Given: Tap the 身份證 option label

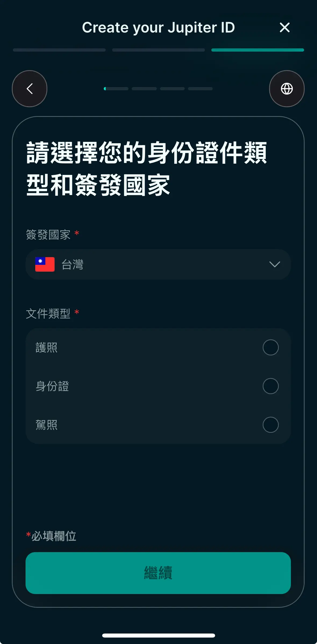Looking at the screenshot, I should click(x=52, y=386).
